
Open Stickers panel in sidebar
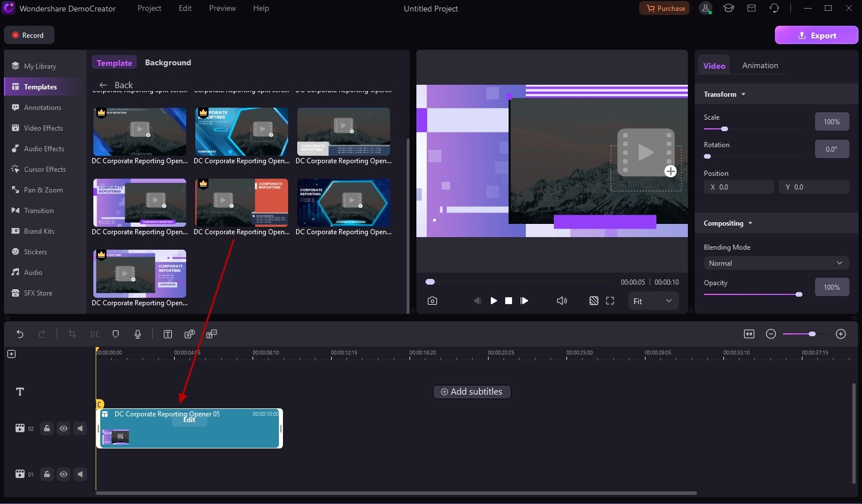pyautogui.click(x=45, y=252)
